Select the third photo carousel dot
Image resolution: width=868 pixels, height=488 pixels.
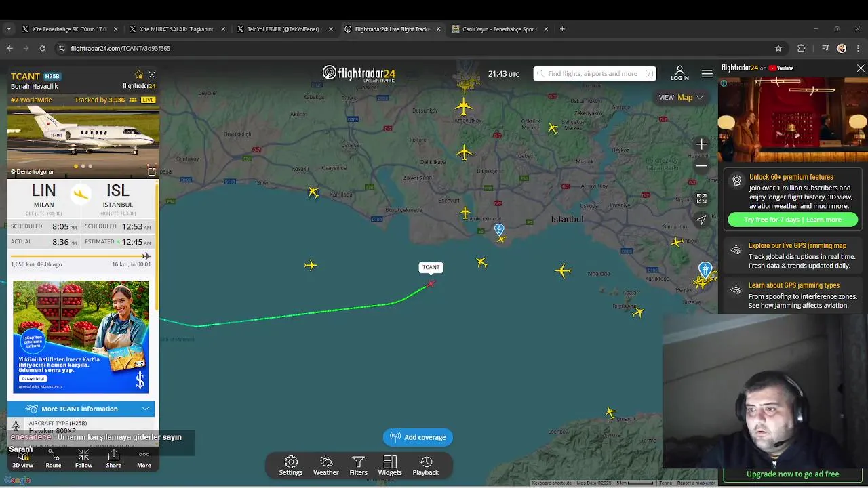[x=90, y=166]
